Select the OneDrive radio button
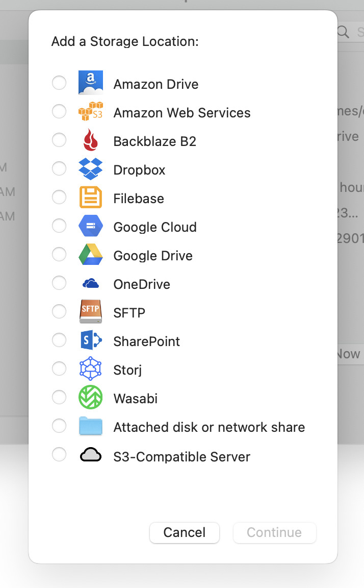Screen dimensions: 364x588 [59, 283]
